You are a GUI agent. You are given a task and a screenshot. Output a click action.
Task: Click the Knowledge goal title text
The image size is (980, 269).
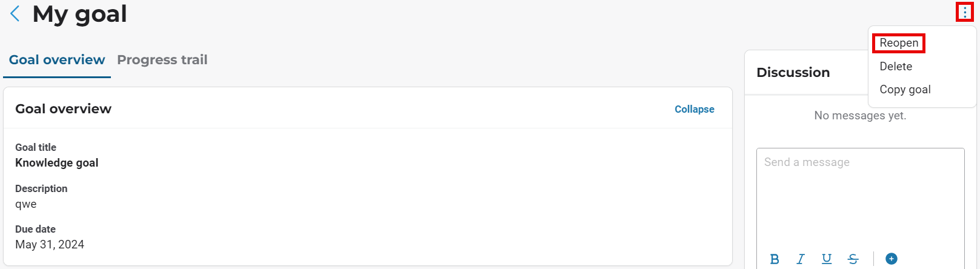(x=57, y=163)
